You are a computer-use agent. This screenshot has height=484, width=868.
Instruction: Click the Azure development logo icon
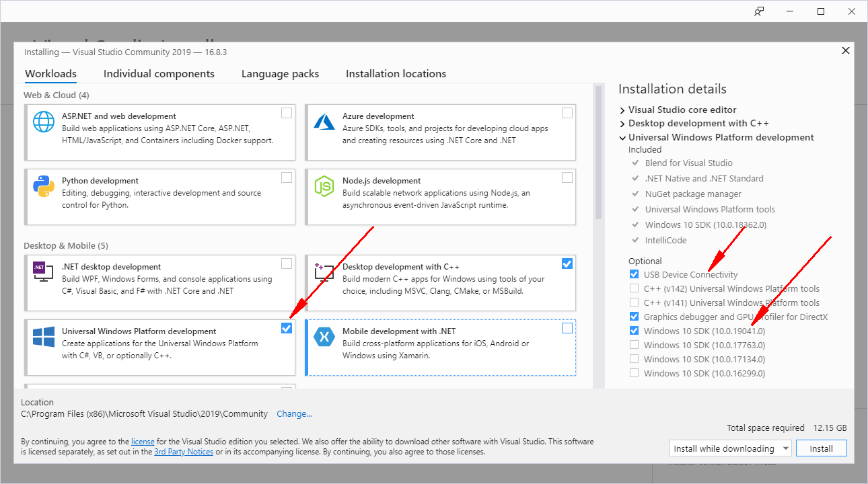pos(324,122)
